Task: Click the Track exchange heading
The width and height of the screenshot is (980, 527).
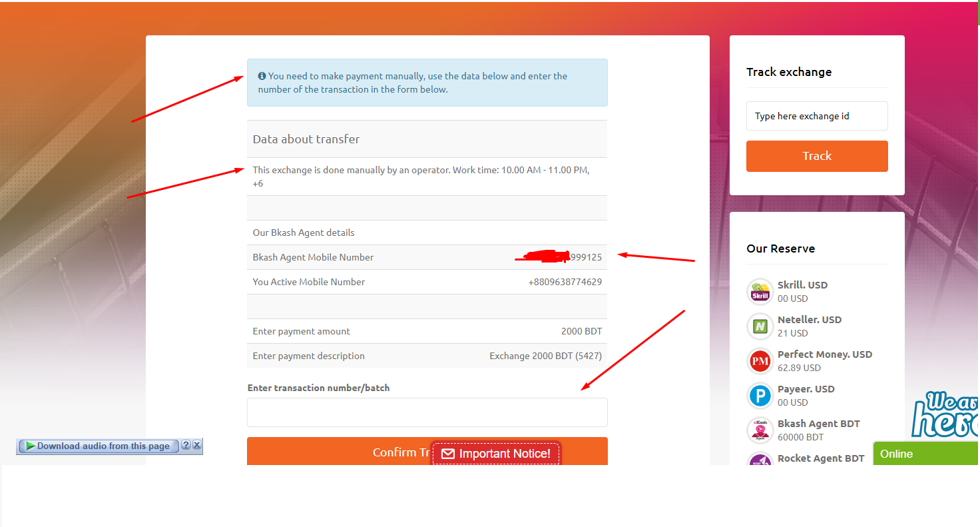Action: [x=789, y=72]
